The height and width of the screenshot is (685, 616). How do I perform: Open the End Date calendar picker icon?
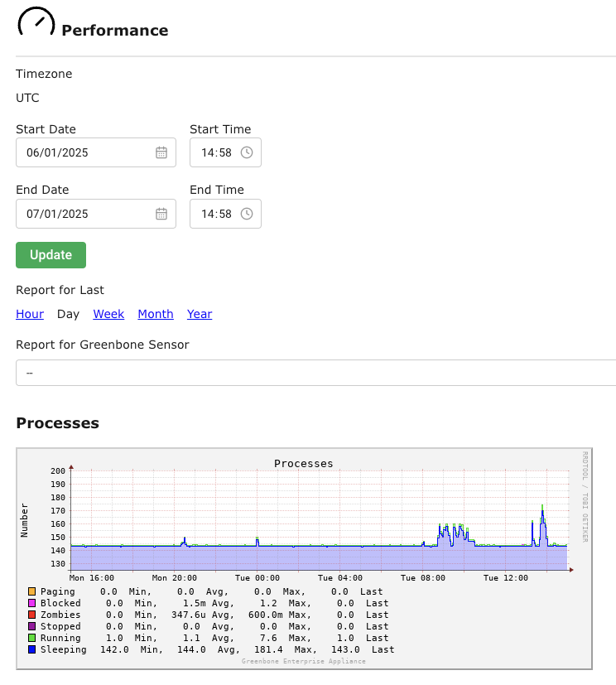[161, 214]
